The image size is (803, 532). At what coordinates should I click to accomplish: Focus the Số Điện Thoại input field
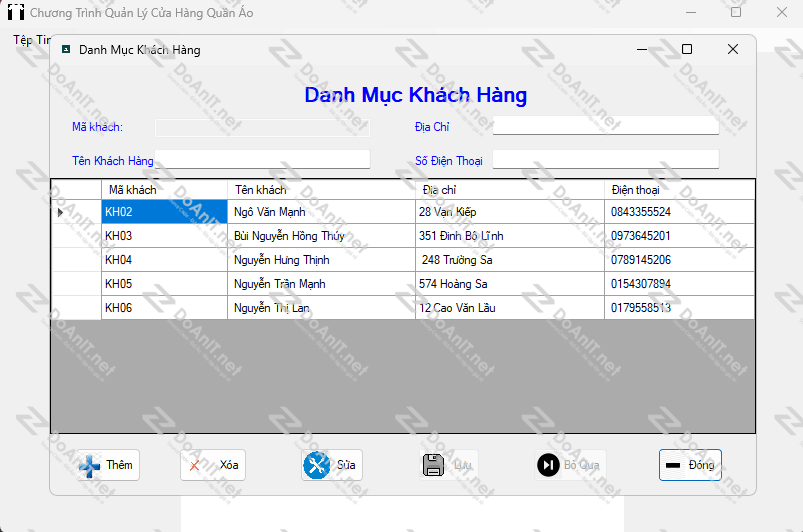pyautogui.click(x=606, y=159)
